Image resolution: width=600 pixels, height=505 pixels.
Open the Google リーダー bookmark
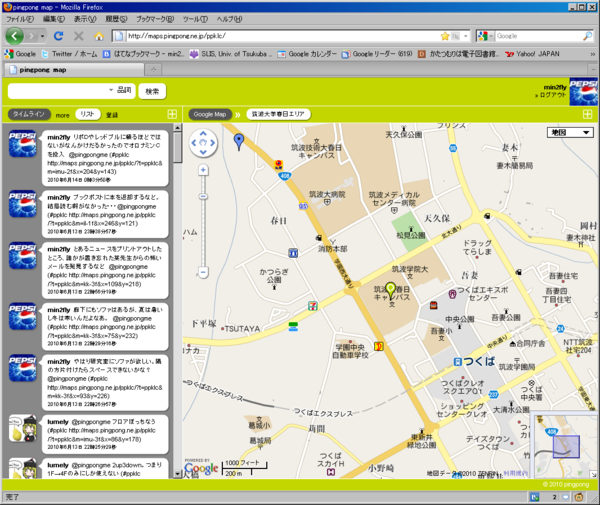click(377, 54)
